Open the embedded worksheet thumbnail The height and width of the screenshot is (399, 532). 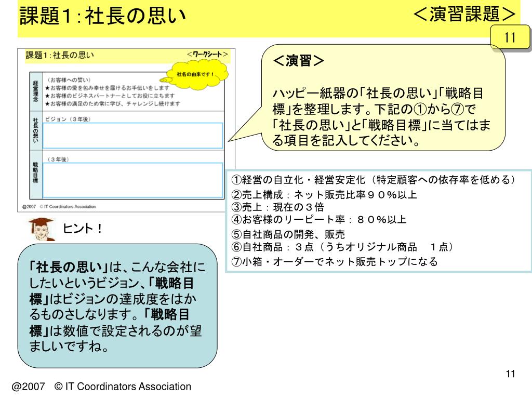[126, 130]
